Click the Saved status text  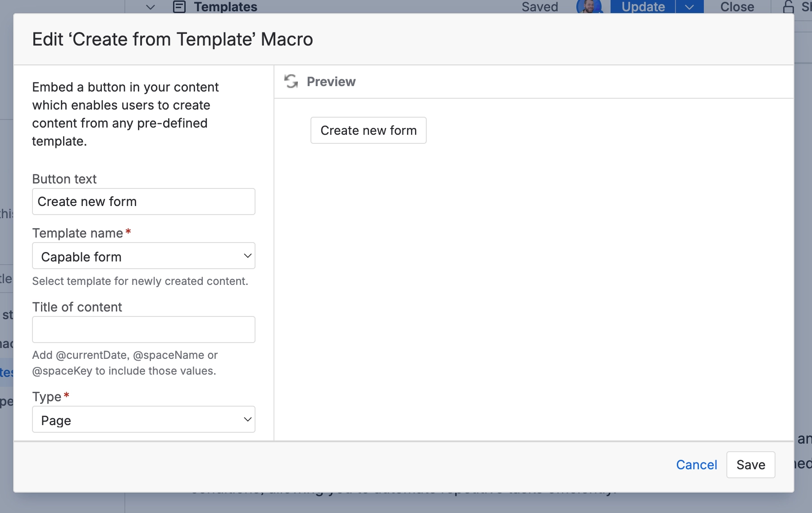540,7
